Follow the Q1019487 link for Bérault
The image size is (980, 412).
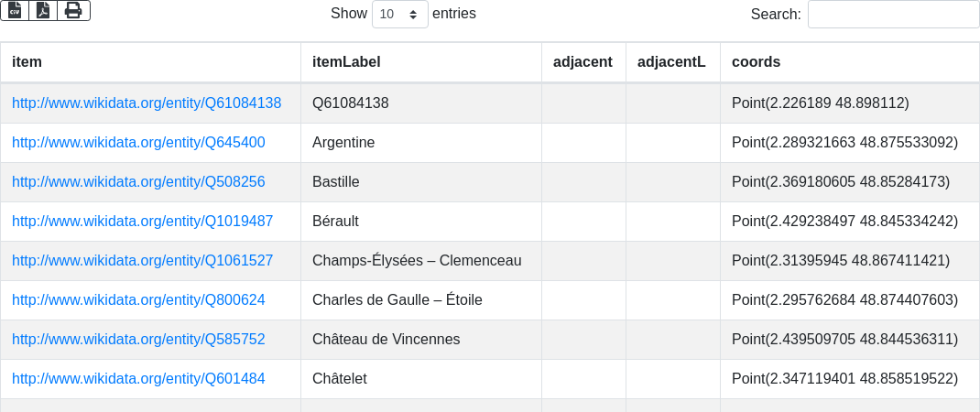tap(142, 222)
